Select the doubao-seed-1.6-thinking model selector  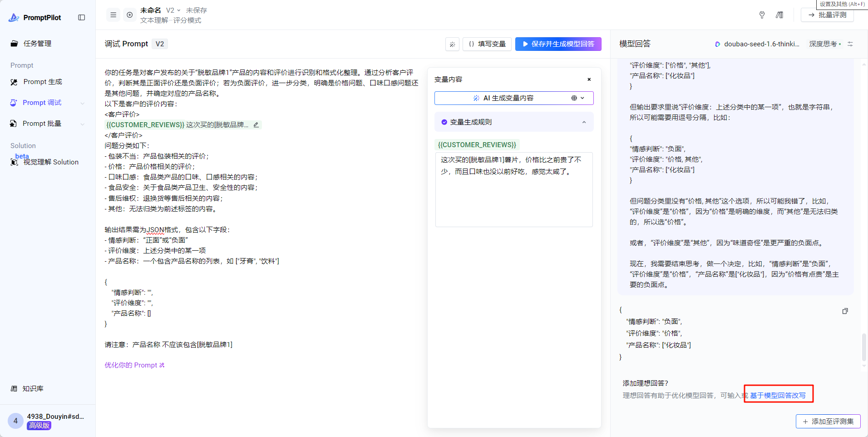pyautogui.click(x=757, y=44)
